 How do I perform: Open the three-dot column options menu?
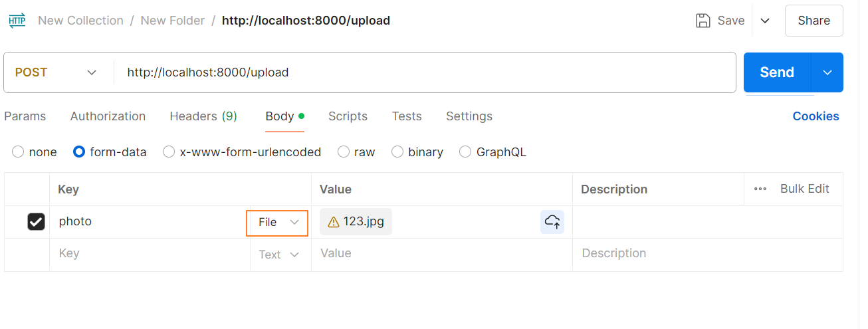point(760,189)
